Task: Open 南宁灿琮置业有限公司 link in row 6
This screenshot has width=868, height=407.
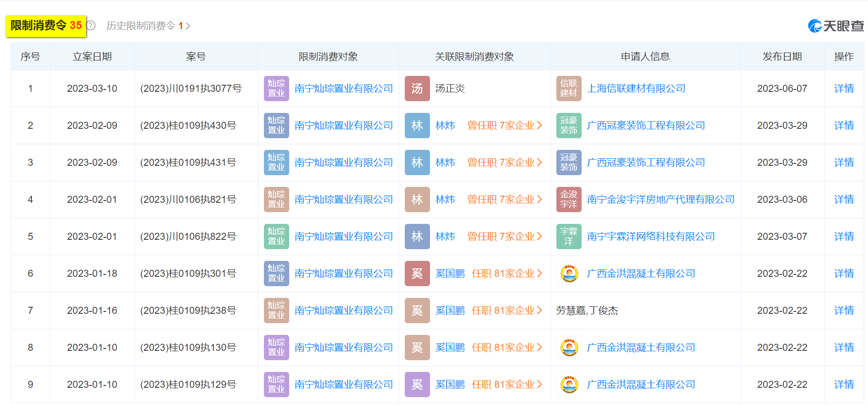Action: click(x=344, y=274)
